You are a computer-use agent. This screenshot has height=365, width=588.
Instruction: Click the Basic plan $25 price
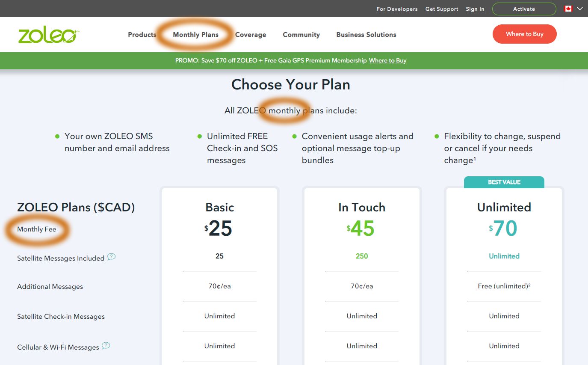[219, 228]
